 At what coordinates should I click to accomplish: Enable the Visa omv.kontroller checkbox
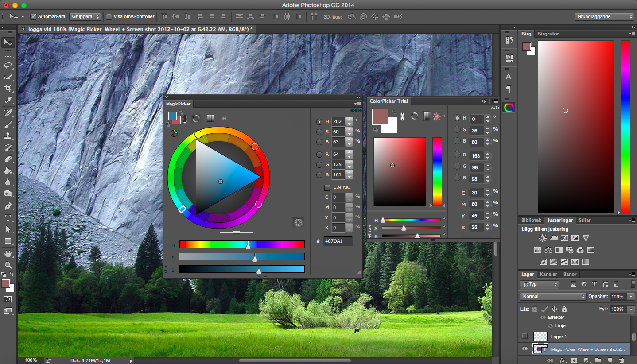(109, 17)
